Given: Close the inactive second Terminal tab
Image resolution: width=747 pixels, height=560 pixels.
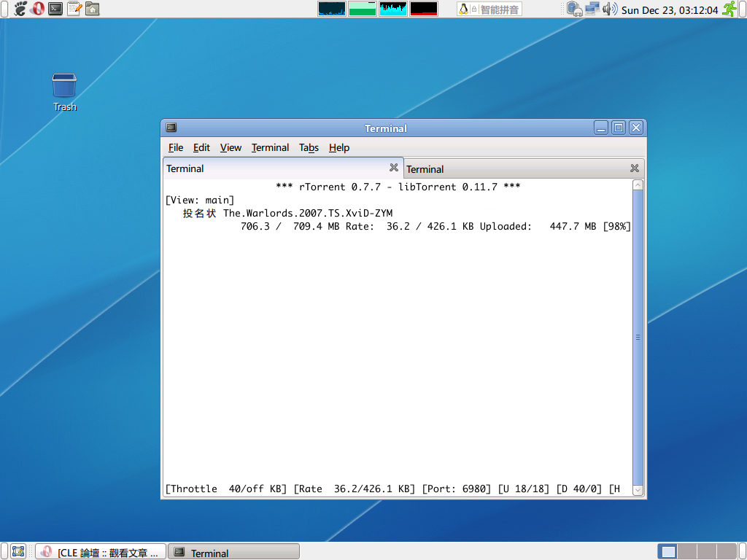Looking at the screenshot, I should pyautogui.click(x=635, y=168).
